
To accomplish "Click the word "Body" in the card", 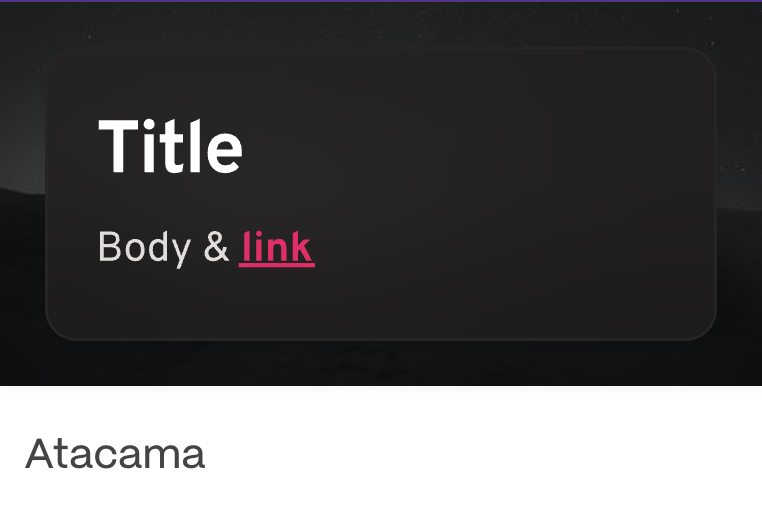I will 144,247.
